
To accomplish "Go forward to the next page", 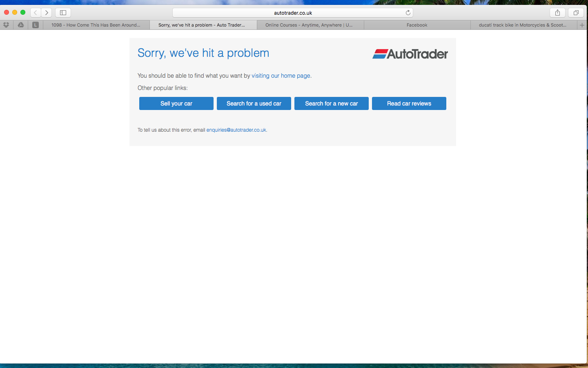I will [x=47, y=13].
